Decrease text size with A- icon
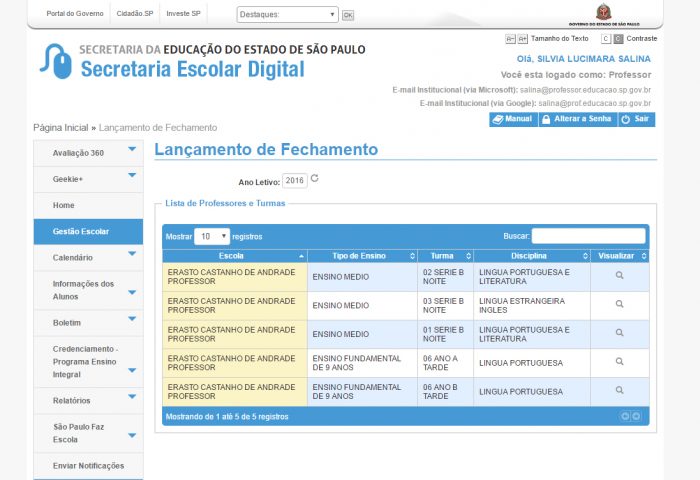Screen dimensions: 700x480 click(510, 39)
